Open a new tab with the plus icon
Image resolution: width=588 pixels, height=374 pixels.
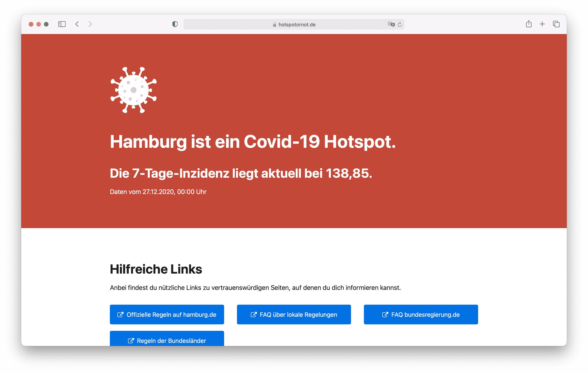(x=542, y=24)
